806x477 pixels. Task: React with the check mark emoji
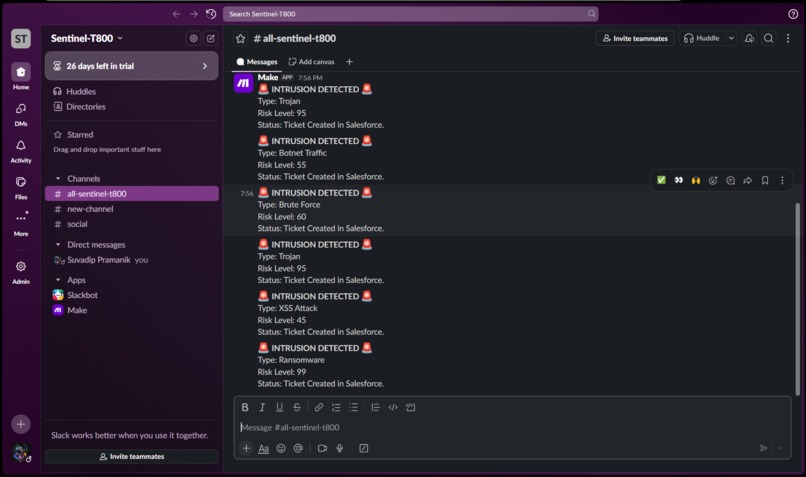661,180
